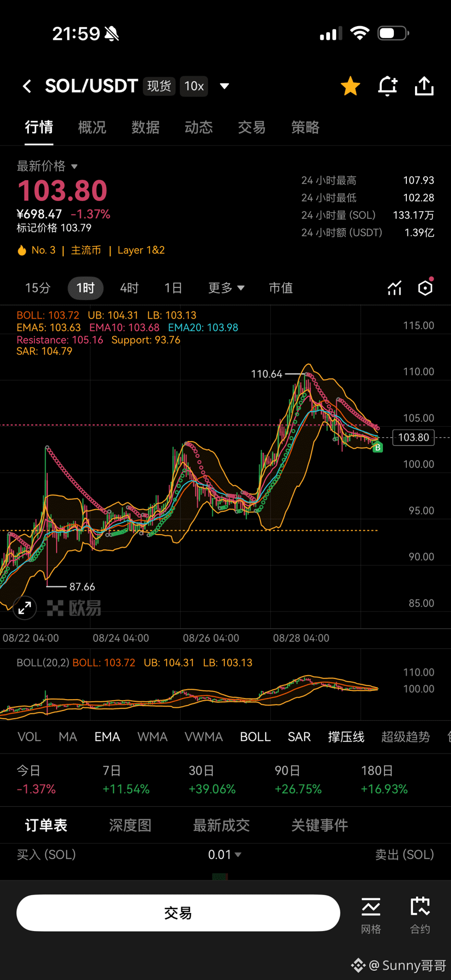Open the No. 3 ranking tag

(x=37, y=250)
